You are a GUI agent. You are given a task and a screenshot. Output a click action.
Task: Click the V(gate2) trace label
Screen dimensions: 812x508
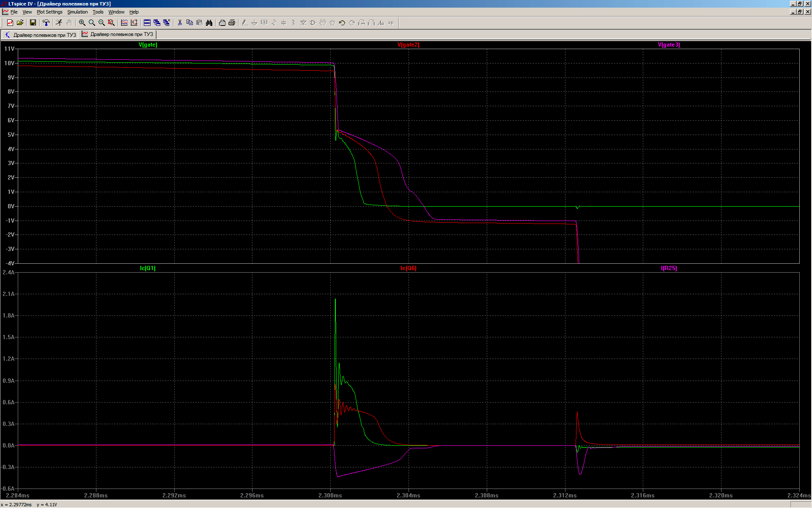click(409, 45)
